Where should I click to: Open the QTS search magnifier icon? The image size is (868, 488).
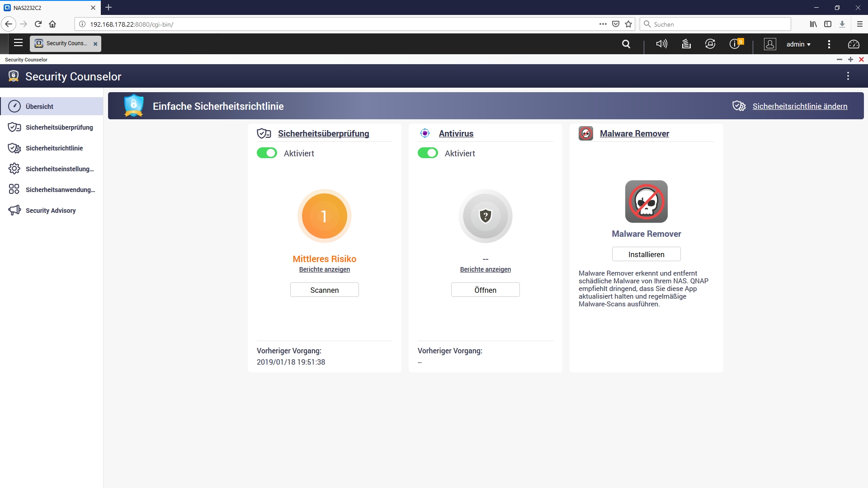[x=626, y=44]
